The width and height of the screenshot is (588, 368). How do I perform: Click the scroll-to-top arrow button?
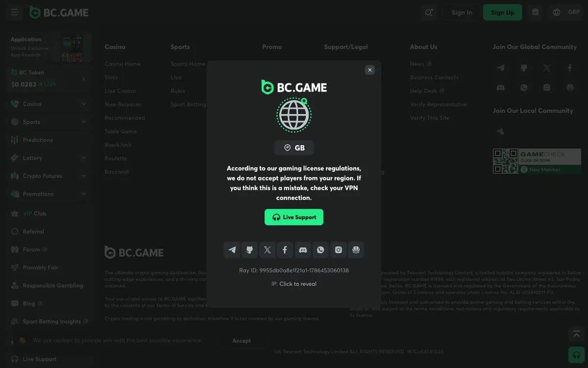[576, 334]
